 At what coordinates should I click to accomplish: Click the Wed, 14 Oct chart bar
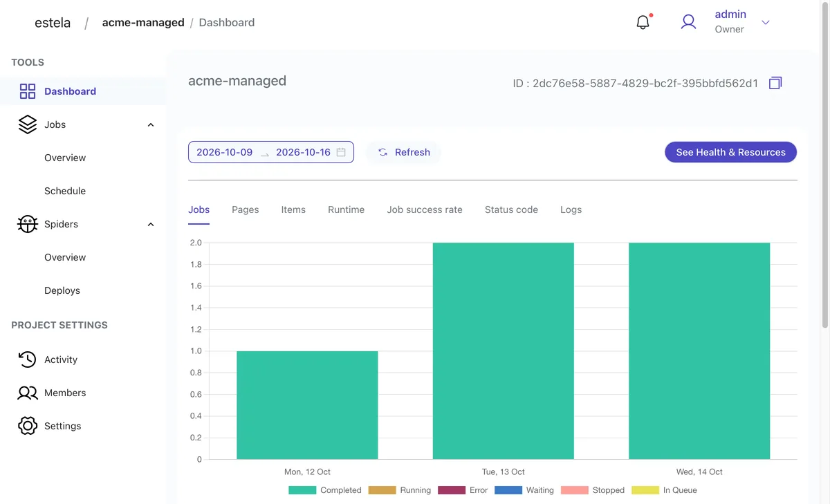click(699, 351)
